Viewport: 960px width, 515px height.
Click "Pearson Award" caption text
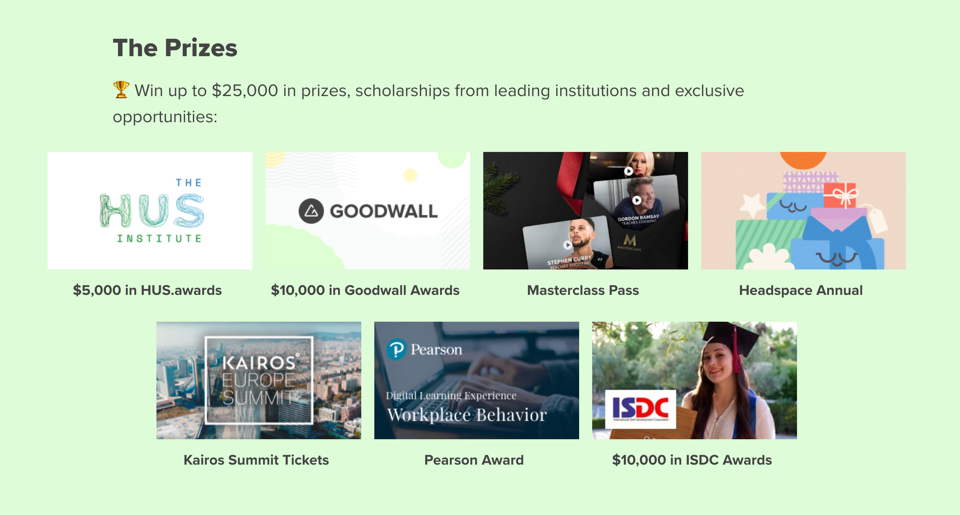tap(474, 460)
